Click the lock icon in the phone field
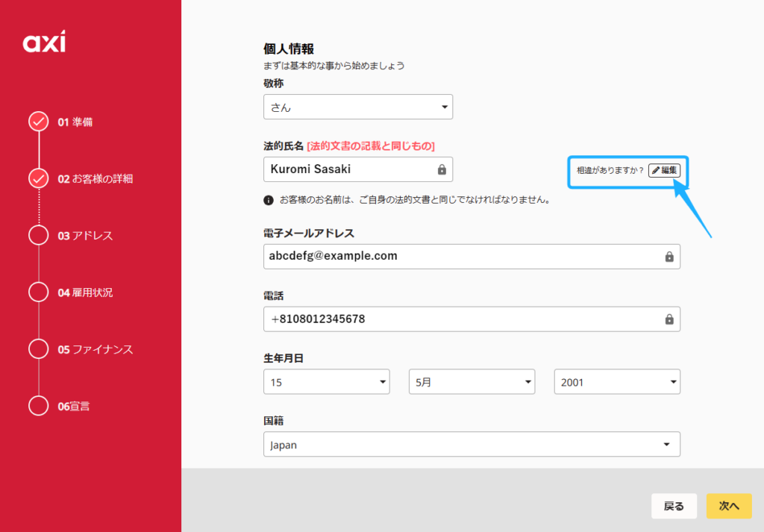Viewport: 764px width, 532px height. (669, 319)
